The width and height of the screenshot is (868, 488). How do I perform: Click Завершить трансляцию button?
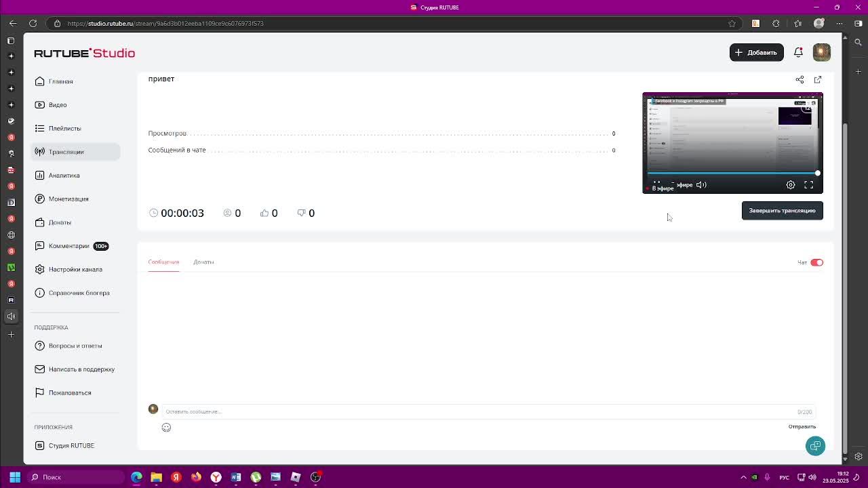pos(782,211)
